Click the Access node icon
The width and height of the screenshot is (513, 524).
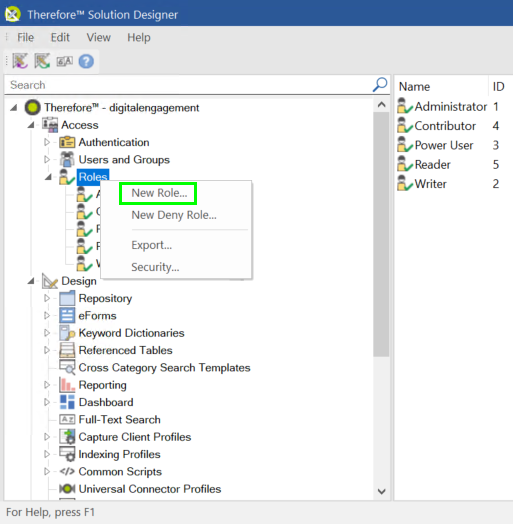[50, 125]
